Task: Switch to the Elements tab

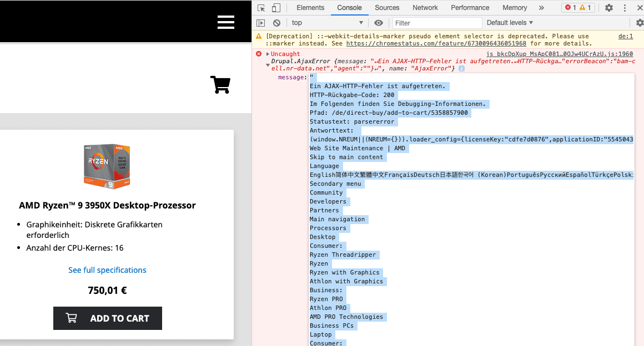Action: click(x=310, y=8)
